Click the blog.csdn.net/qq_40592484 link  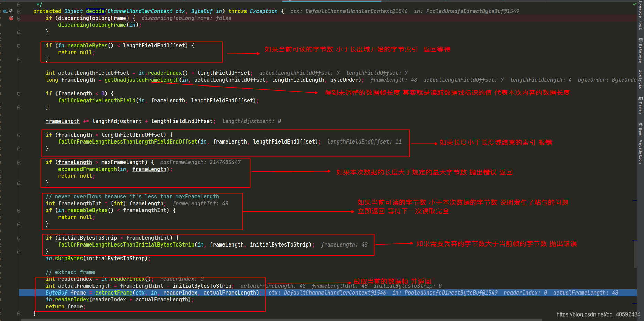pos(599,314)
